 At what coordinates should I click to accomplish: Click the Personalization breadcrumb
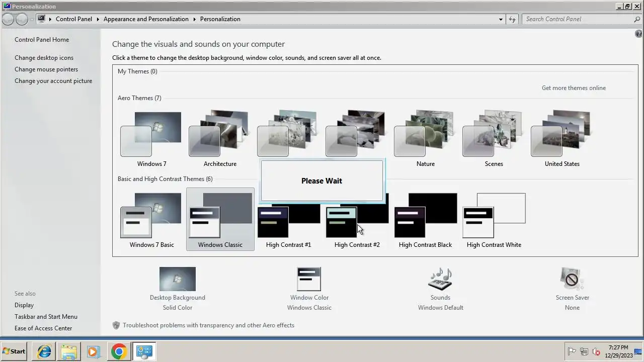pos(220,19)
